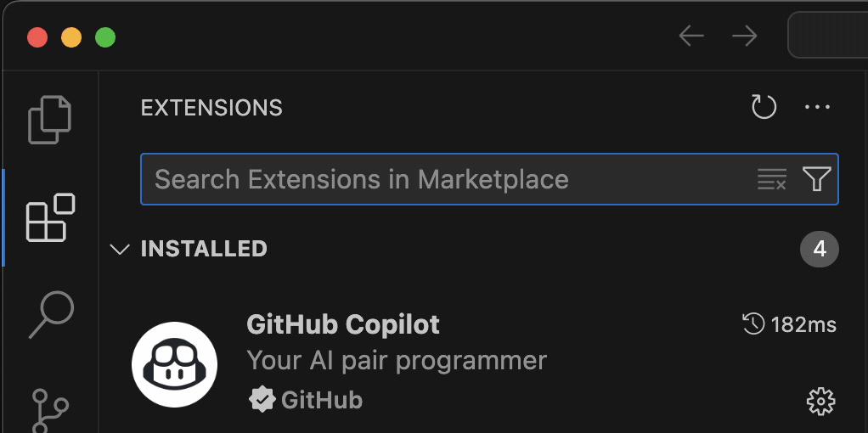Viewport: 868px width, 433px height.
Task: Collapse the INSTALLED section chevron
Action: tap(121, 249)
